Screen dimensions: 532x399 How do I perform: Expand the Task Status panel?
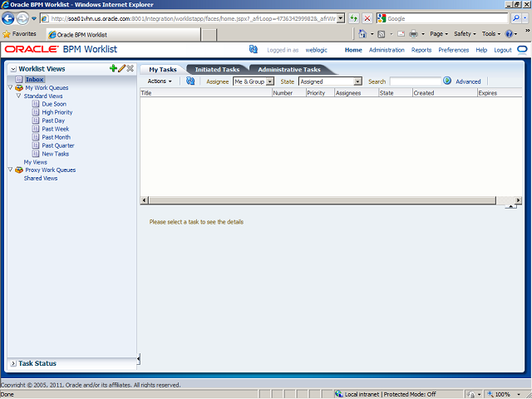click(12, 363)
